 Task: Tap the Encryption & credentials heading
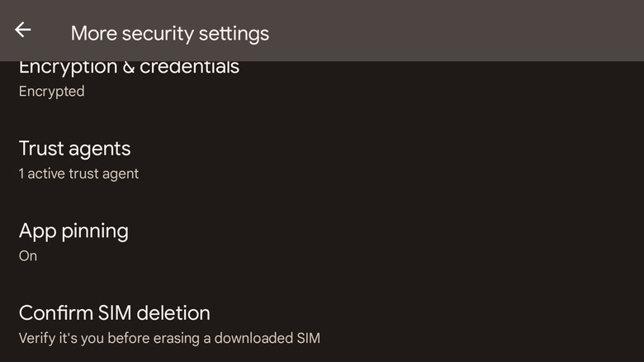tap(129, 68)
